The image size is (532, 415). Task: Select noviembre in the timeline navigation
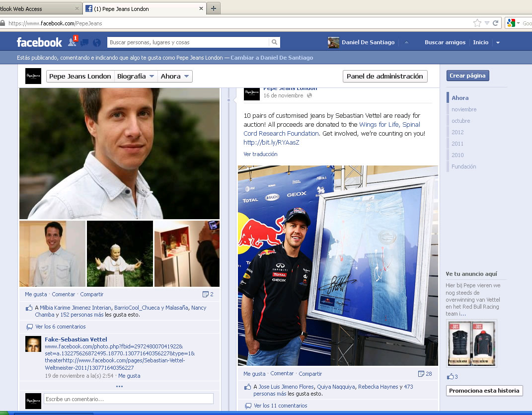tap(463, 109)
